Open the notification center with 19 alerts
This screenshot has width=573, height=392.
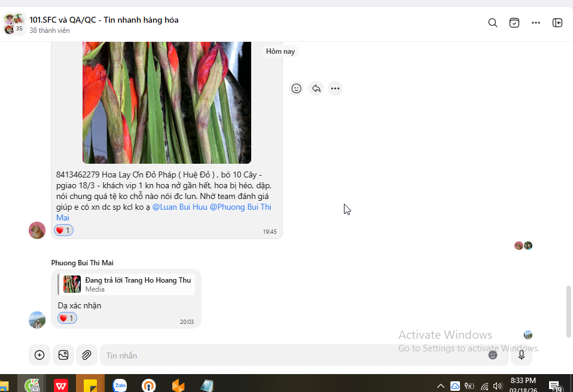point(555,386)
